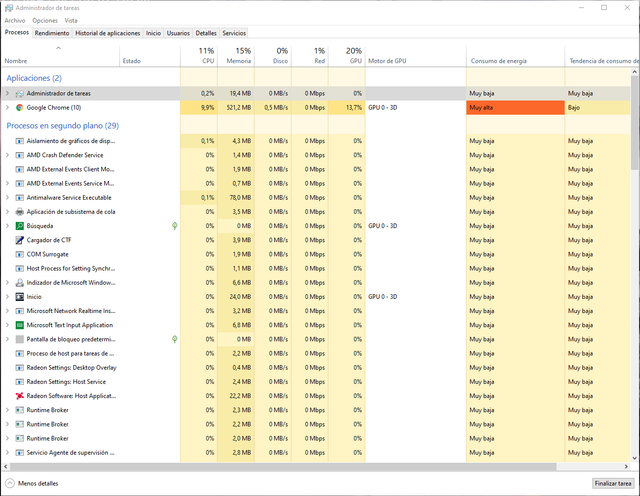The width and height of the screenshot is (640, 496).
Task: Expand the Microsoft Text Input Application entry
Action: coord(7,325)
